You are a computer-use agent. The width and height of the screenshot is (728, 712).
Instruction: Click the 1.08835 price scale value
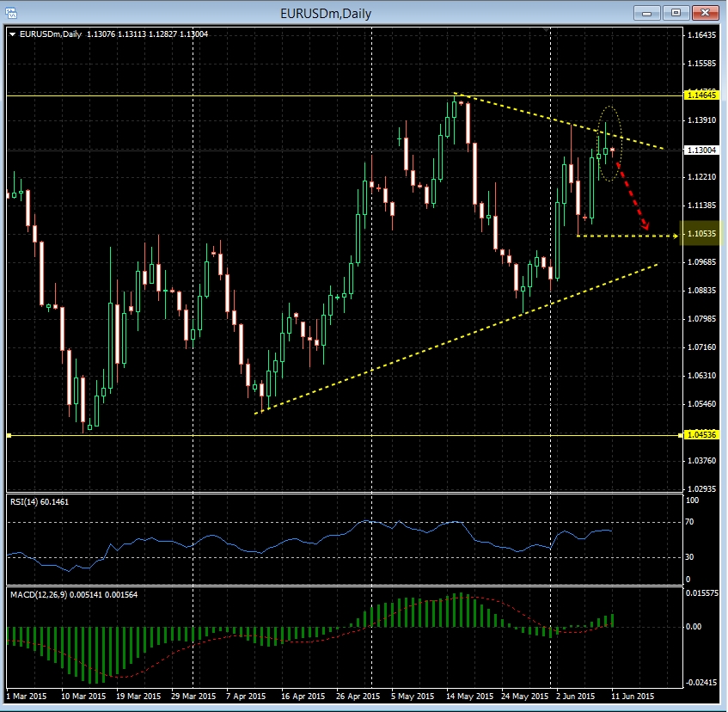click(702, 291)
